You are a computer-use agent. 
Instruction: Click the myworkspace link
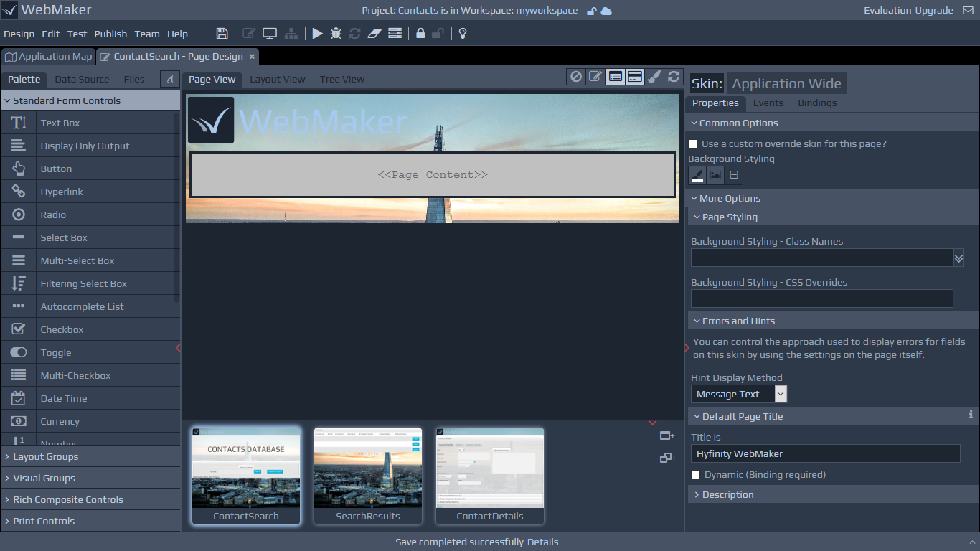click(x=547, y=11)
